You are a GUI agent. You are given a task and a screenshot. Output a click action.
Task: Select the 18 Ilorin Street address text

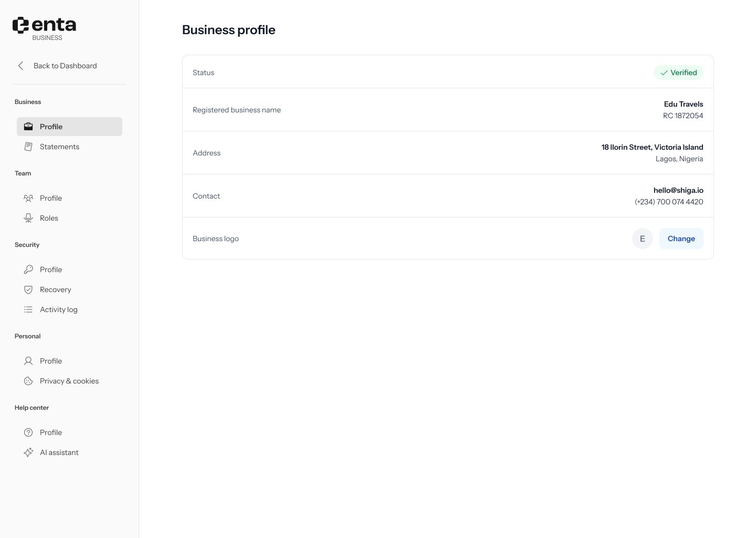652,147
